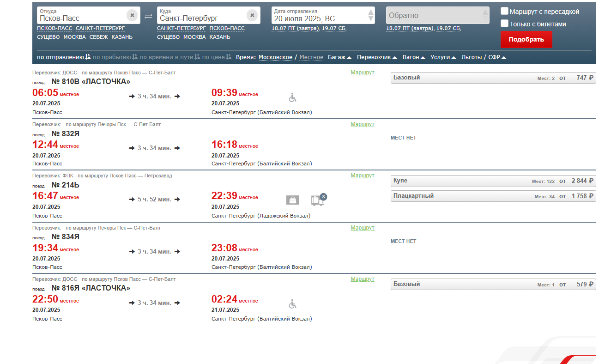
Task: Click wheelchair accessibility icon for train 816Я
Action: click(x=292, y=304)
